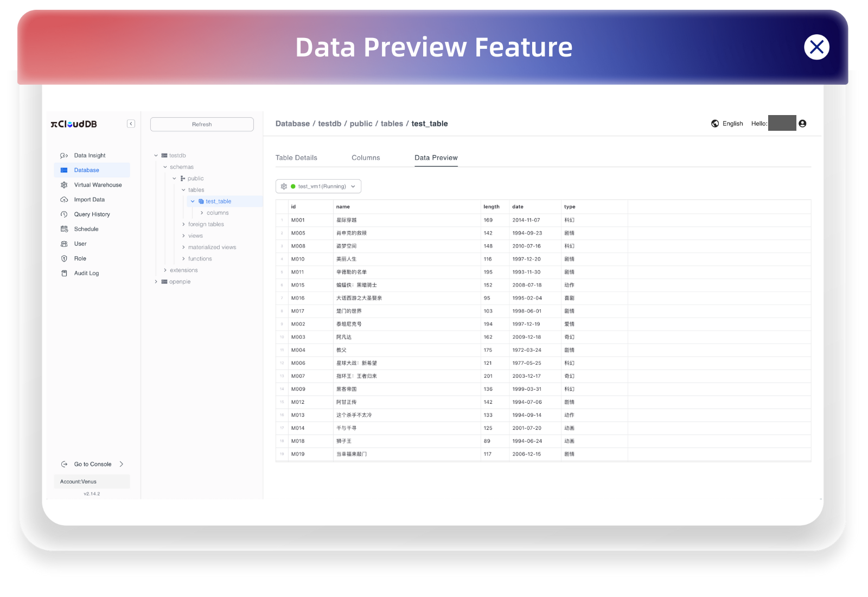This screenshot has height=597, width=868.
Task: Open Query History page
Action: [x=92, y=214]
